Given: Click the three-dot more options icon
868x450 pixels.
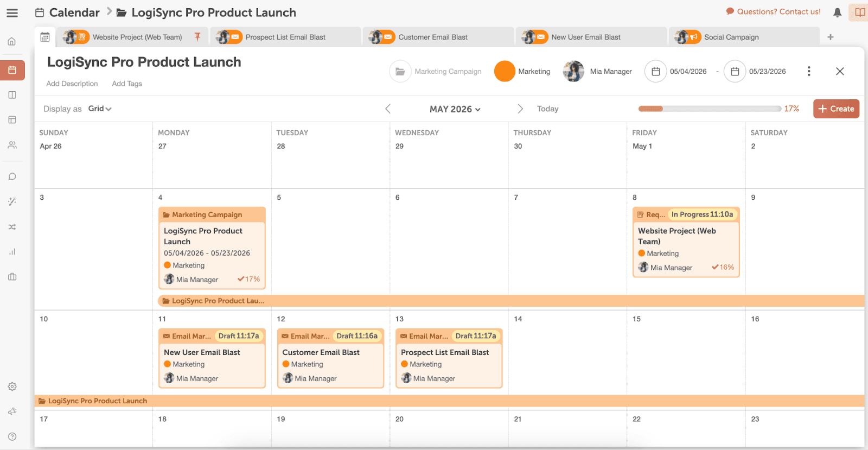Looking at the screenshot, I should (808, 71).
